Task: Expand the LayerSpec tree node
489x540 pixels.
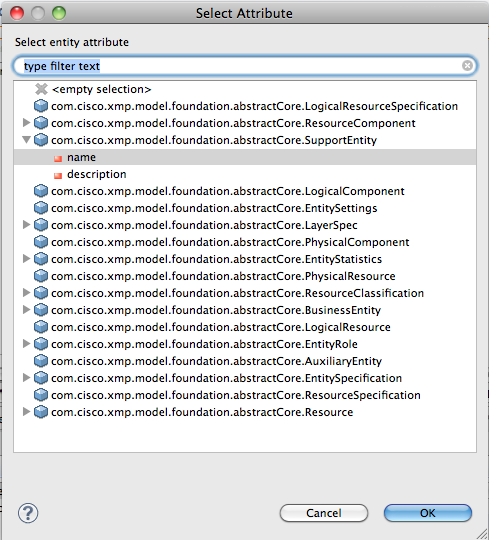Action: point(26,225)
